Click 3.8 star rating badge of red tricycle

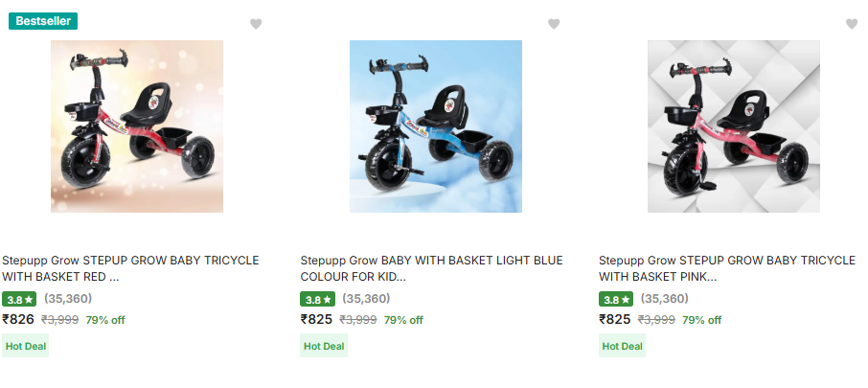tap(19, 299)
